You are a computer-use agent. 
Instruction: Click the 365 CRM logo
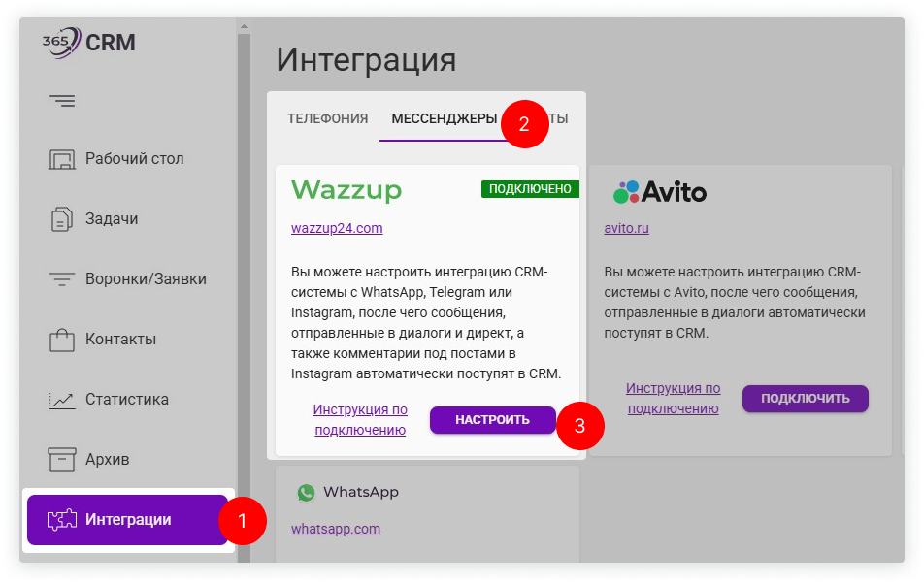88,44
